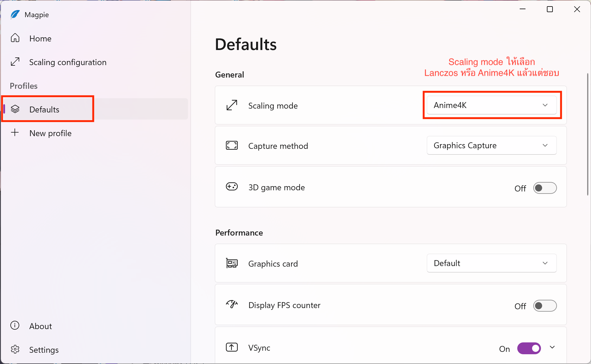Open the Scaling mode Anime4K dropdown
This screenshot has height=364, width=591.
pos(492,105)
